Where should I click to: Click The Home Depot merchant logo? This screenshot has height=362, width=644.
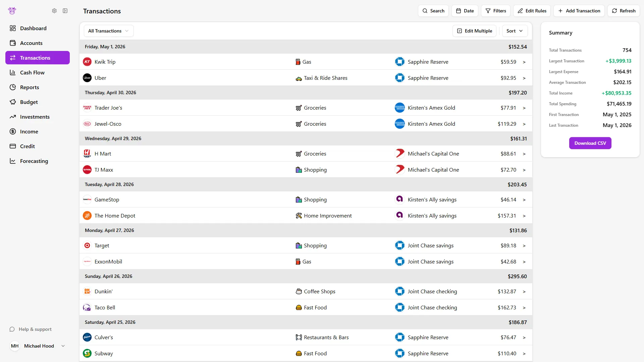[x=87, y=216]
